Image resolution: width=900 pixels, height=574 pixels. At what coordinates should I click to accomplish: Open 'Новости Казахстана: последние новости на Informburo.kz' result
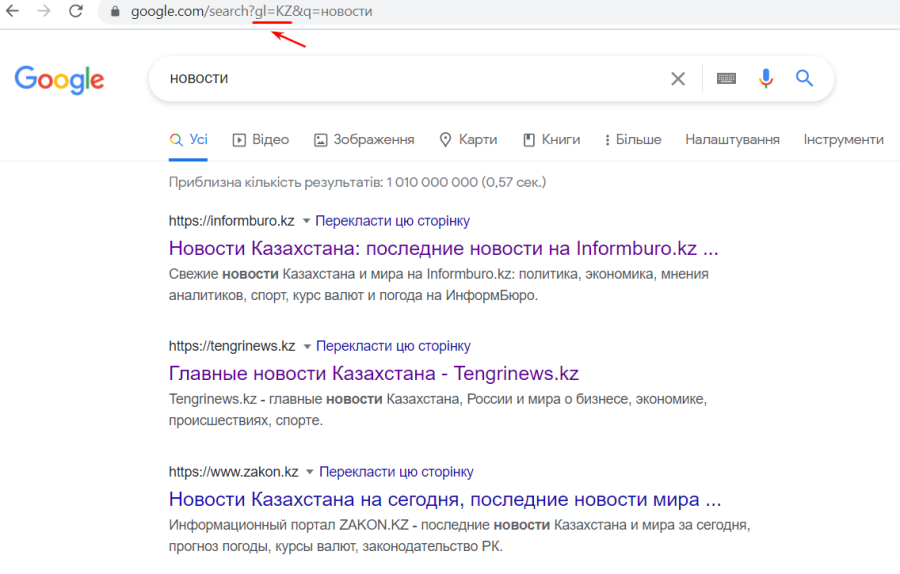coord(443,249)
